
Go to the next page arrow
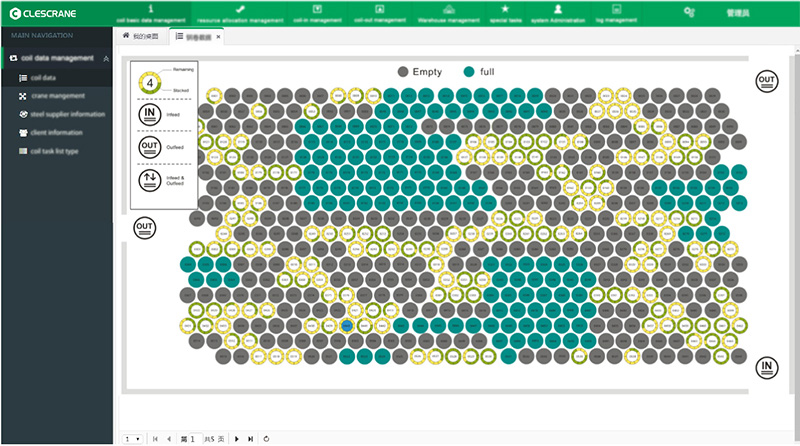tap(236, 438)
